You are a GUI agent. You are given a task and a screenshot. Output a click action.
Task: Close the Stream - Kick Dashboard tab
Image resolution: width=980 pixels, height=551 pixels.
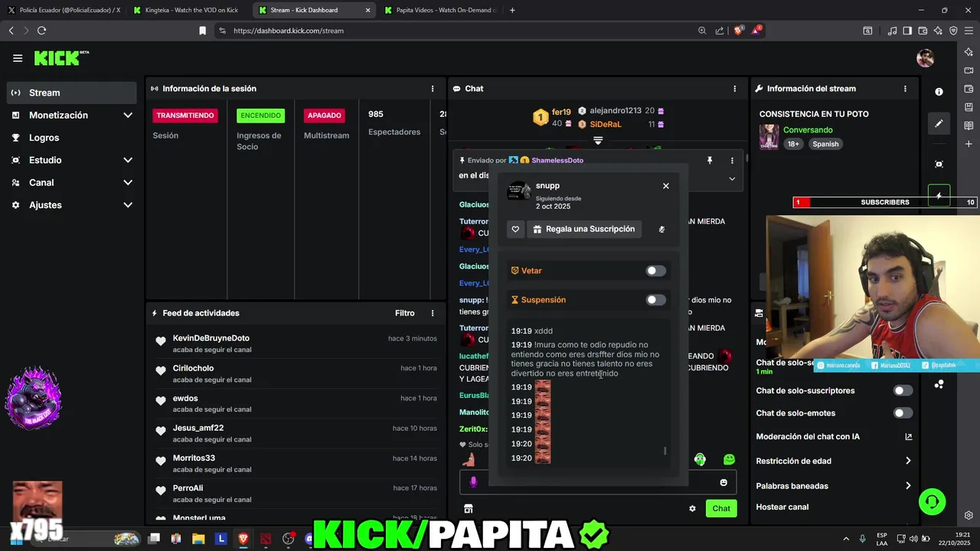click(367, 10)
